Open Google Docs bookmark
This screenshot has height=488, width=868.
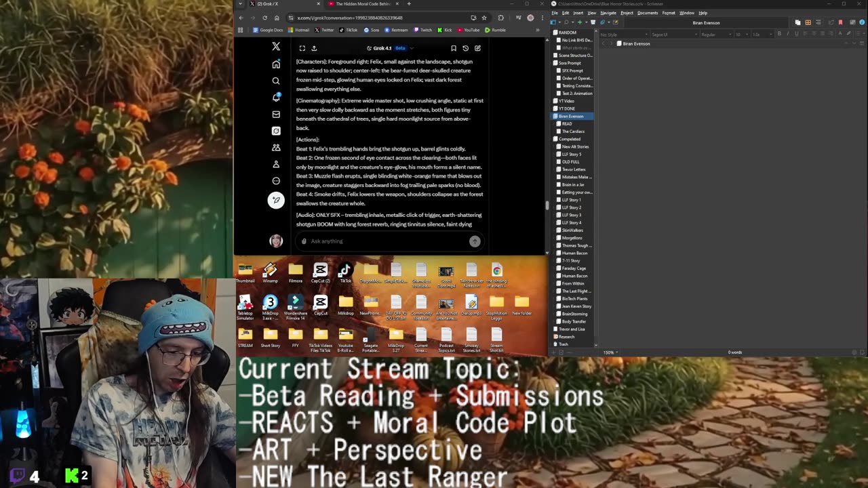coord(268,30)
